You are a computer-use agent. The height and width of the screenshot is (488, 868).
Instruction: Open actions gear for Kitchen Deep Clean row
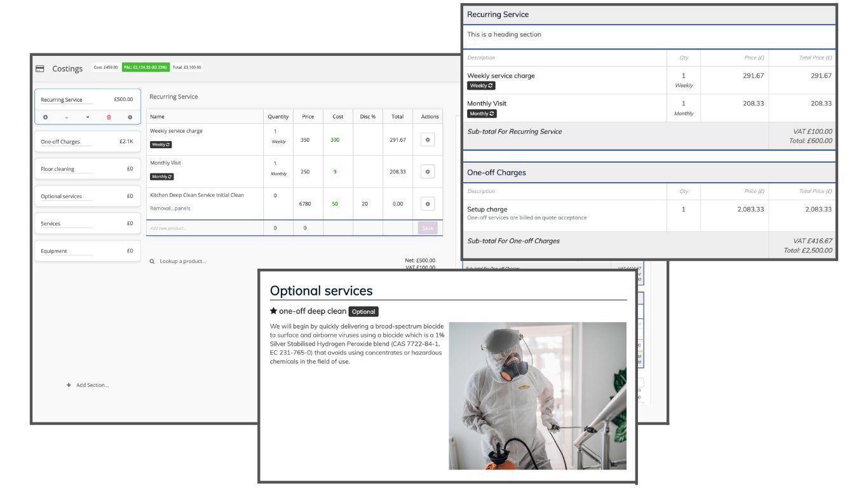pos(428,204)
